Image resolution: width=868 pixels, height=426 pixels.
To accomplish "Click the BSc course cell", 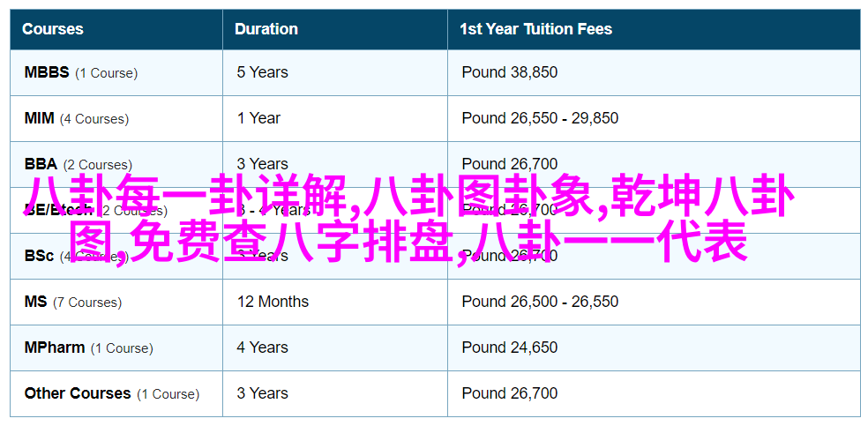I will point(116,256).
